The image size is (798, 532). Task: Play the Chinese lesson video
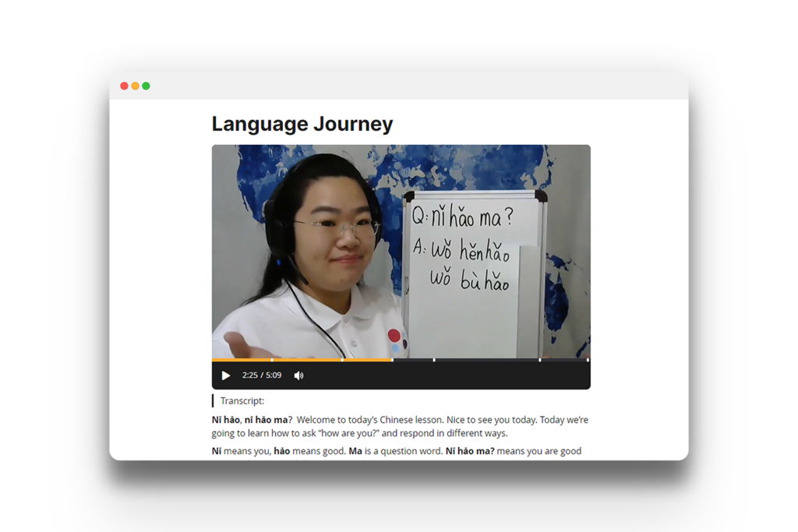(226, 375)
